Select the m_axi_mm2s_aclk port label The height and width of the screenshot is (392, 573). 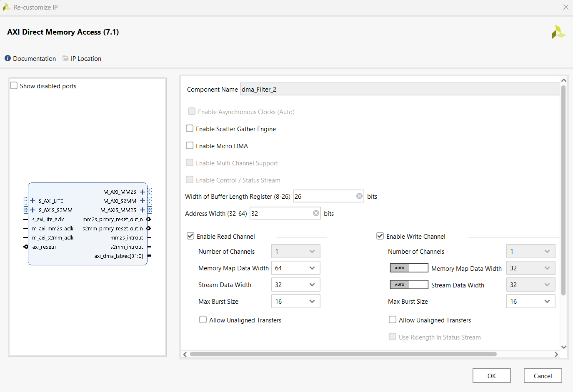pos(53,229)
